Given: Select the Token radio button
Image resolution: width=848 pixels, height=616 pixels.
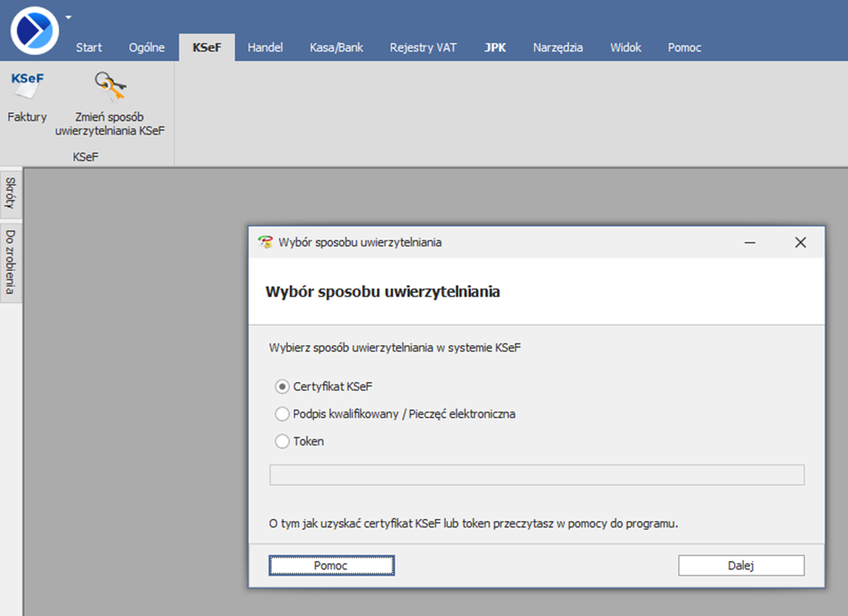Looking at the screenshot, I should (x=283, y=441).
